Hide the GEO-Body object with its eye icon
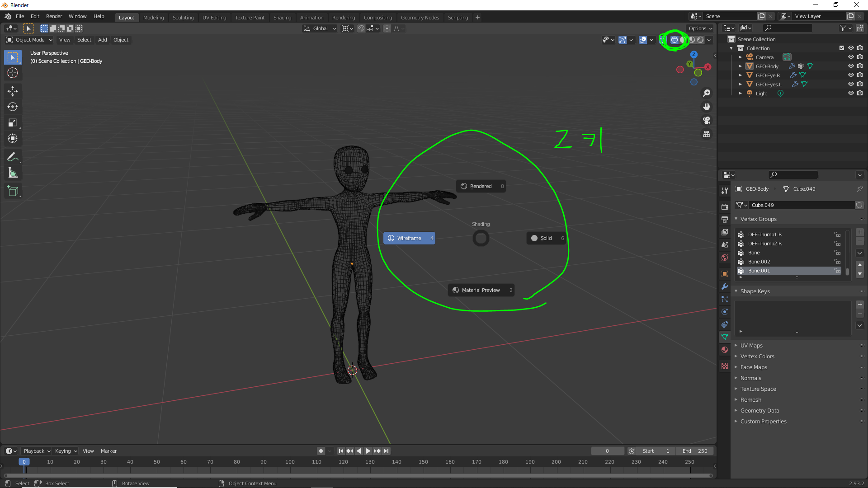The width and height of the screenshot is (868, 488). tap(851, 66)
